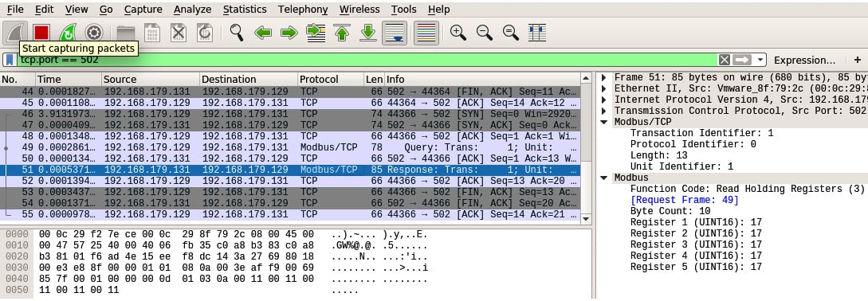The image size is (868, 301).
Task: Restart the current capture with the green fin
Action: point(68,33)
